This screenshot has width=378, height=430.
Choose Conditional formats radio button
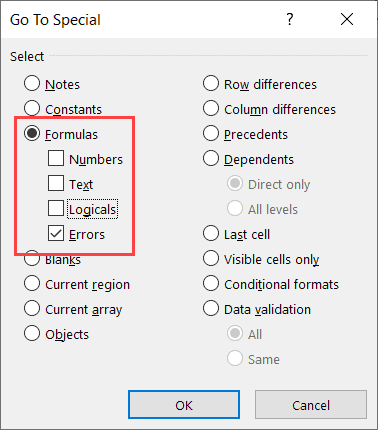click(x=211, y=283)
